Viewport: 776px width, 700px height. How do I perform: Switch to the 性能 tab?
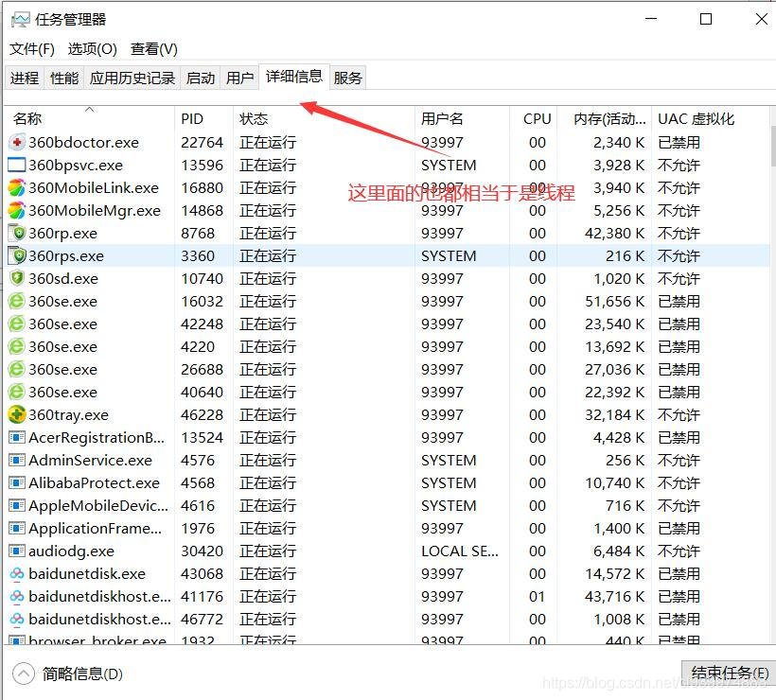64,79
